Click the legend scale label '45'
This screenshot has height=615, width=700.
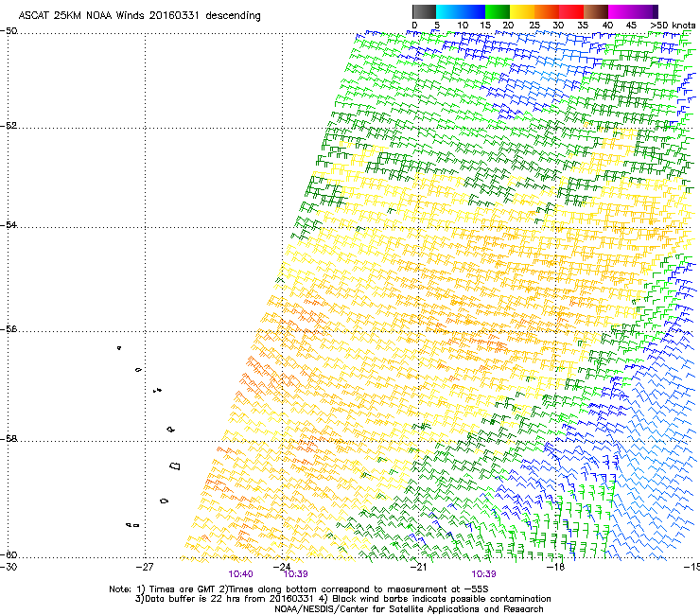[x=631, y=26]
